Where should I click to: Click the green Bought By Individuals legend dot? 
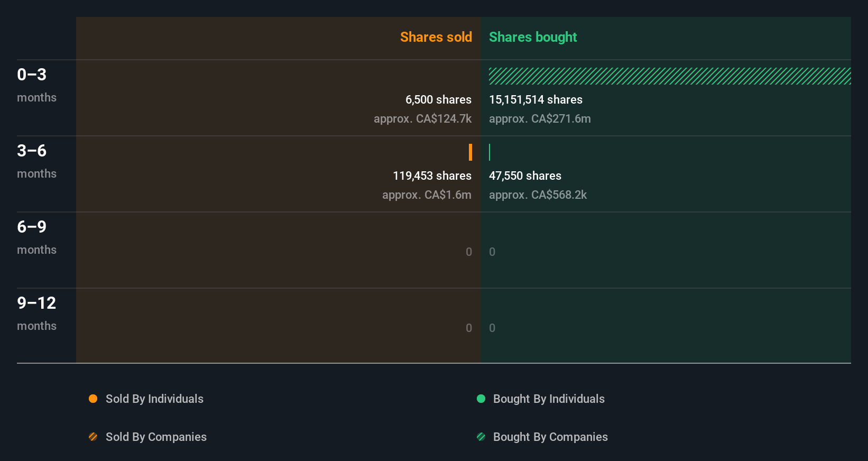pyautogui.click(x=481, y=399)
